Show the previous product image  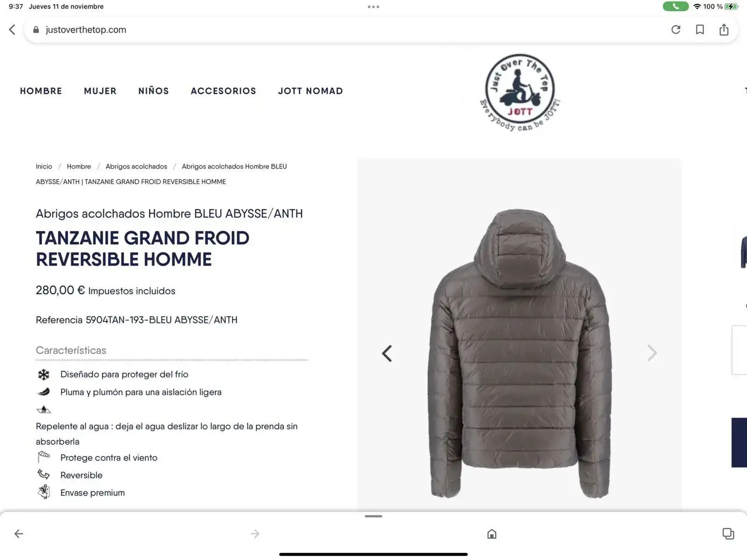[387, 353]
